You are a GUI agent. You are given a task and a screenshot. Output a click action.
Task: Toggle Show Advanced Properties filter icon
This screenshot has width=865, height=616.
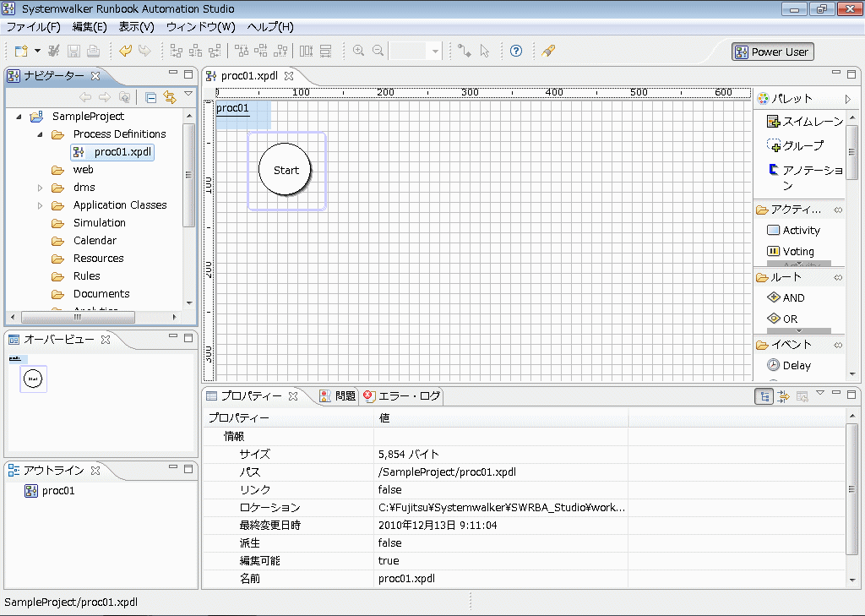pyautogui.click(x=783, y=396)
